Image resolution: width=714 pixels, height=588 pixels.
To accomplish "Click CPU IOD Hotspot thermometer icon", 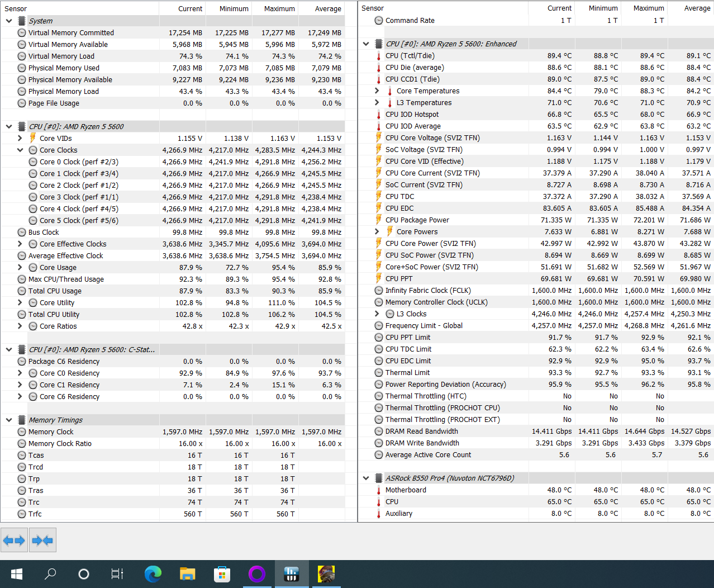I will point(379,115).
